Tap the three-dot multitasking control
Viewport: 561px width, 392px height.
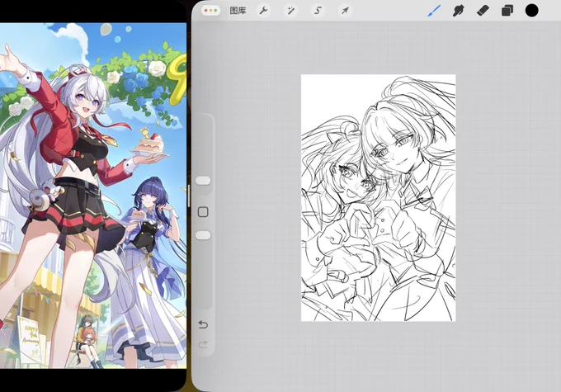[210, 11]
